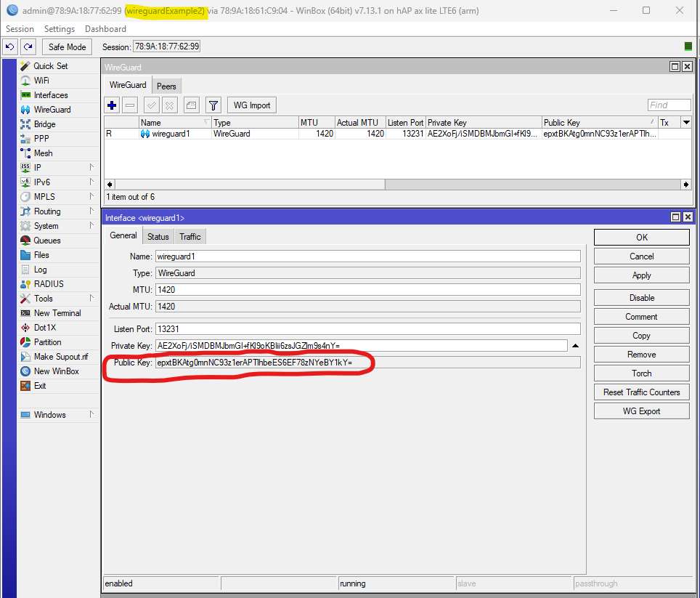
Task: Switch to the Status tab
Action: (158, 237)
